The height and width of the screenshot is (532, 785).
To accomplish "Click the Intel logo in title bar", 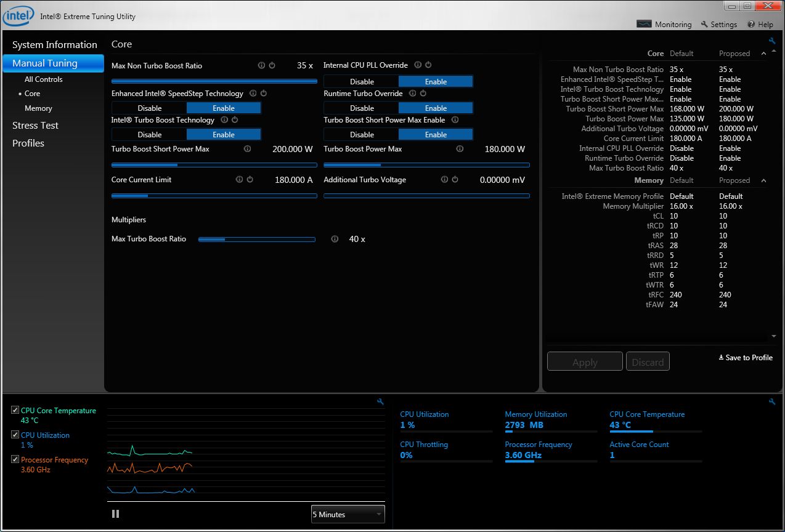I will (x=18, y=17).
